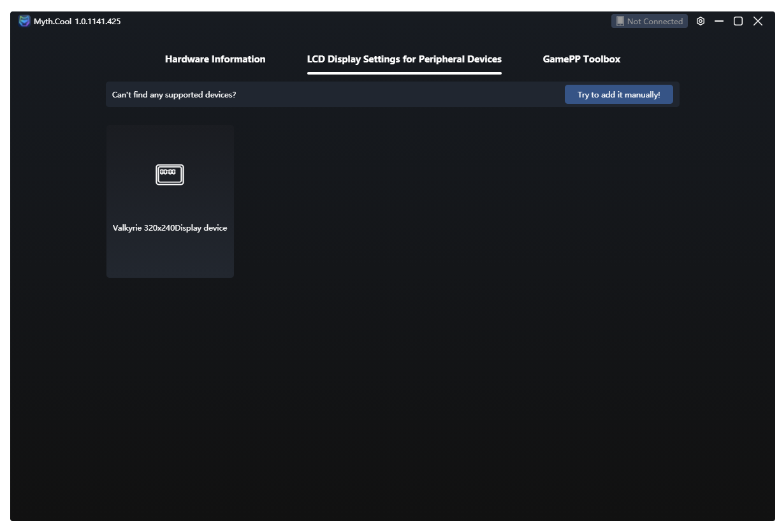The height and width of the screenshot is (532, 779).
Task: Minimize the Myth.Cool window
Action: pyautogui.click(x=719, y=21)
